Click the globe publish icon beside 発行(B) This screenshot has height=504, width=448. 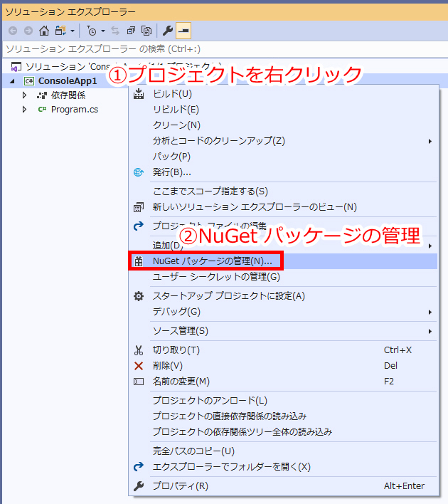pos(139,172)
